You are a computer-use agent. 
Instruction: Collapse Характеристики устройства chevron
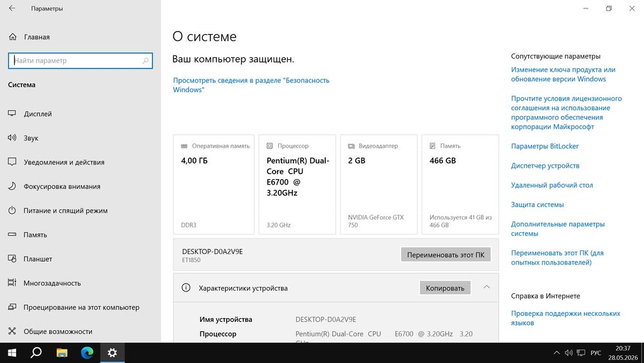(487, 287)
